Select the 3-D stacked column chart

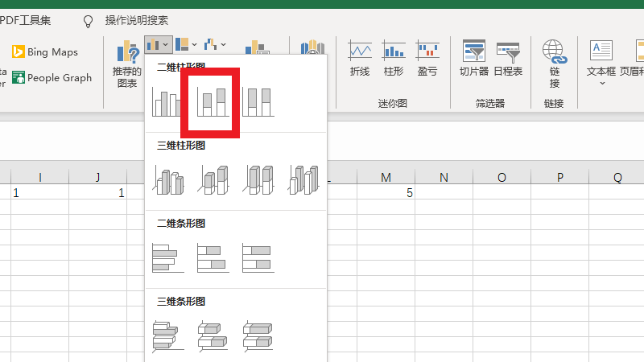point(213,179)
